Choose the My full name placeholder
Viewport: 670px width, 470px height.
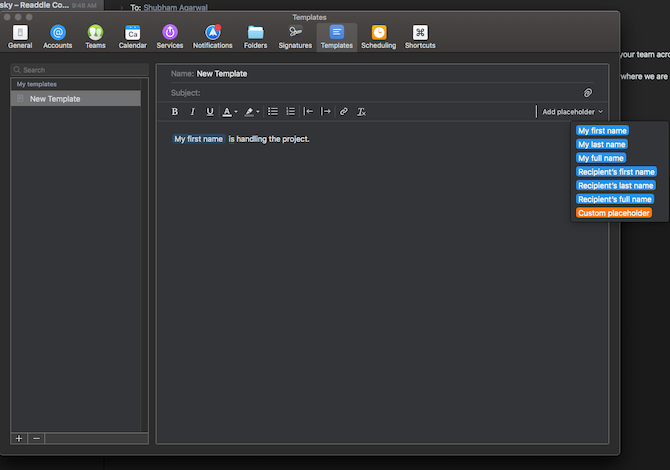(x=601, y=158)
